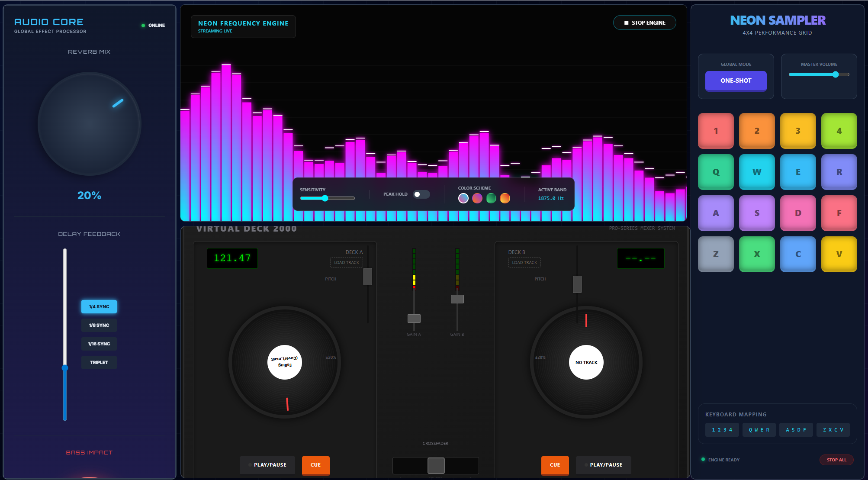Image resolution: width=868 pixels, height=480 pixels.
Task: Enable 1/8 Sync delay mode
Action: [x=99, y=325]
